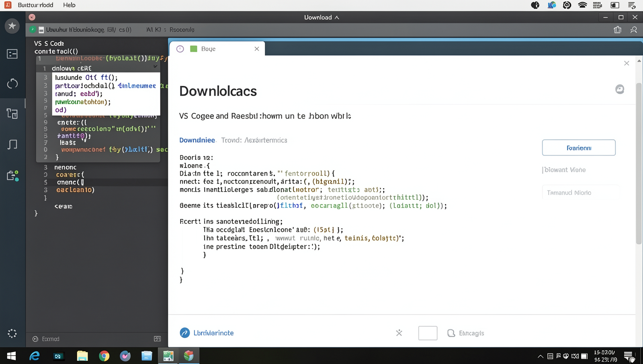Show hidden tray icons chevron
643x364 pixels.
(x=541, y=356)
